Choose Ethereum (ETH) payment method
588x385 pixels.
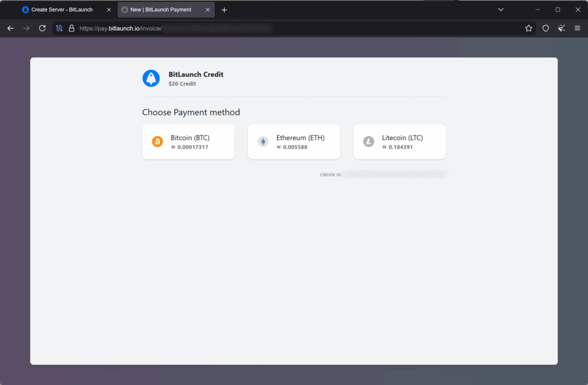point(294,142)
